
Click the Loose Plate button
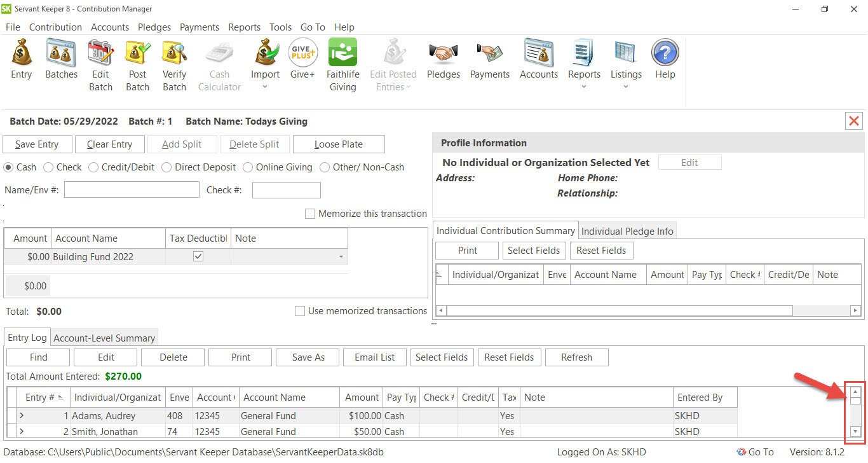pyautogui.click(x=339, y=144)
